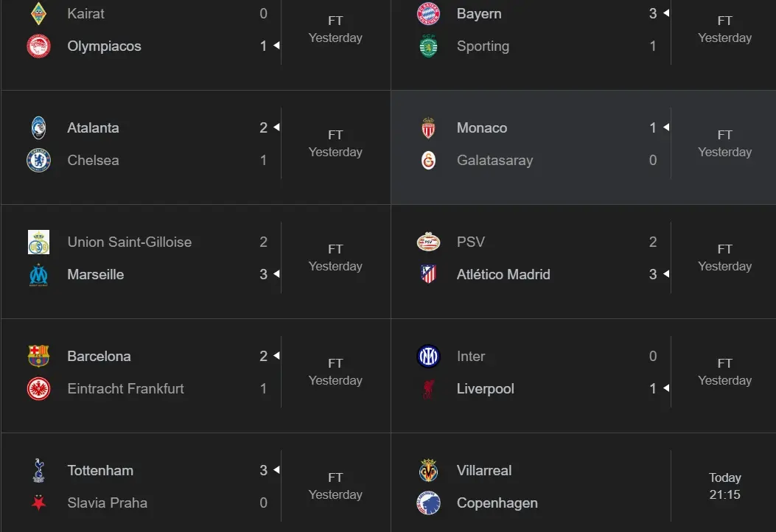Click the Marseille team logo
The width and height of the screenshot is (776, 532).
[38, 274]
